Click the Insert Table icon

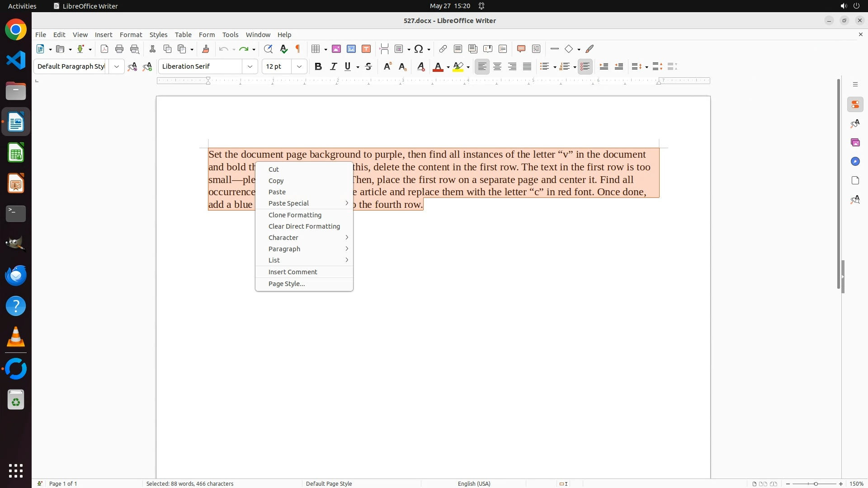[316, 49]
